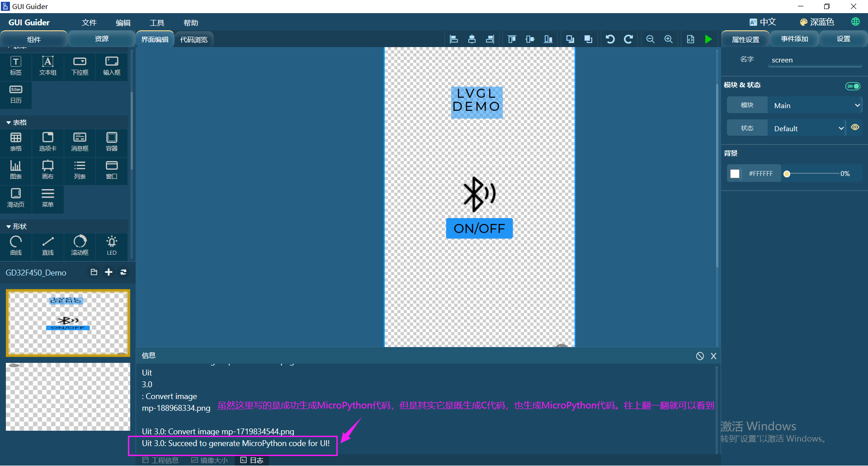
Task: Run the simulator with green play button
Action: [708, 39]
